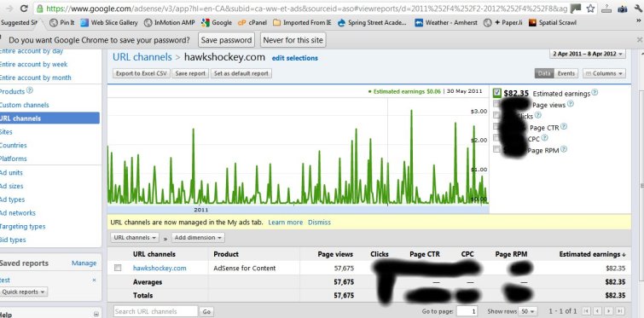
Task: Click the help icon beside Page CTR
Action: [564, 127]
